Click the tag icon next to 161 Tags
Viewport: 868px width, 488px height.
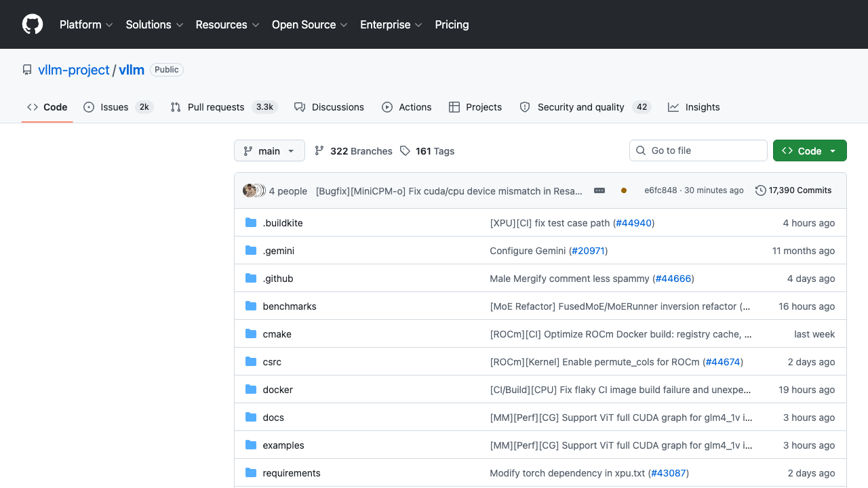tap(405, 151)
